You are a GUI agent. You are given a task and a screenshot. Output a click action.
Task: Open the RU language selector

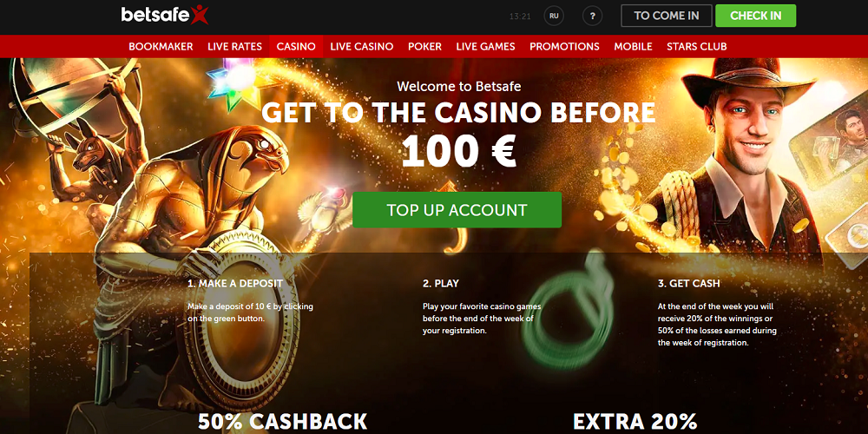554,16
